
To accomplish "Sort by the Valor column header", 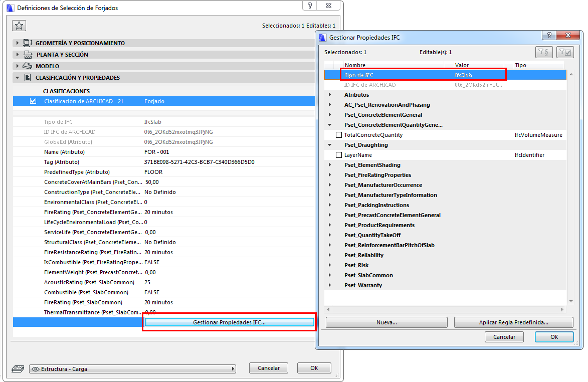I will tap(479, 65).
